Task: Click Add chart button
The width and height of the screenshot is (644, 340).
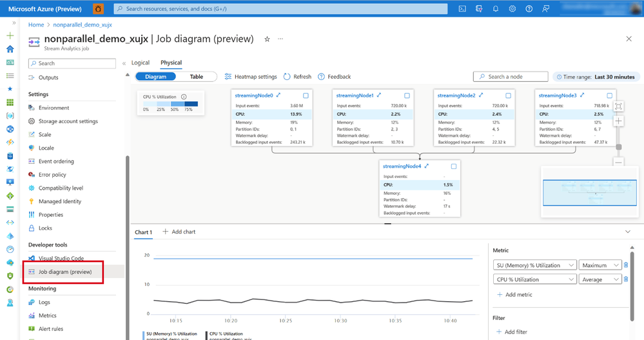Action: [x=179, y=232]
